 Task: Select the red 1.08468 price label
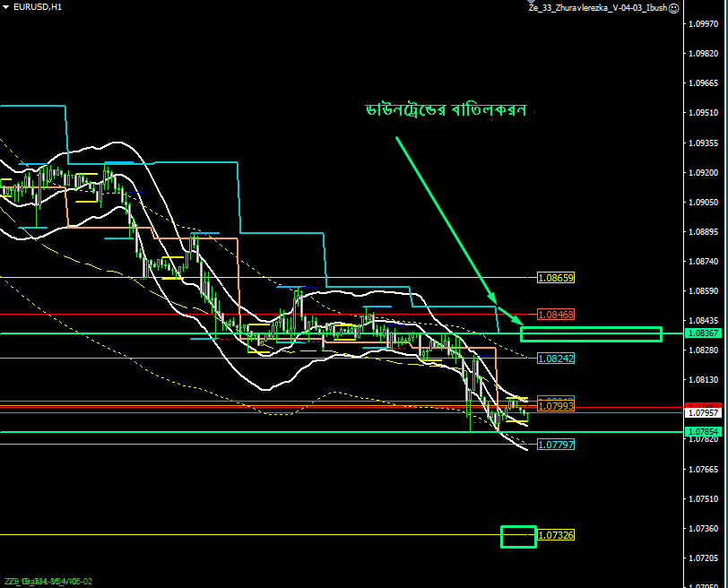[555, 315]
